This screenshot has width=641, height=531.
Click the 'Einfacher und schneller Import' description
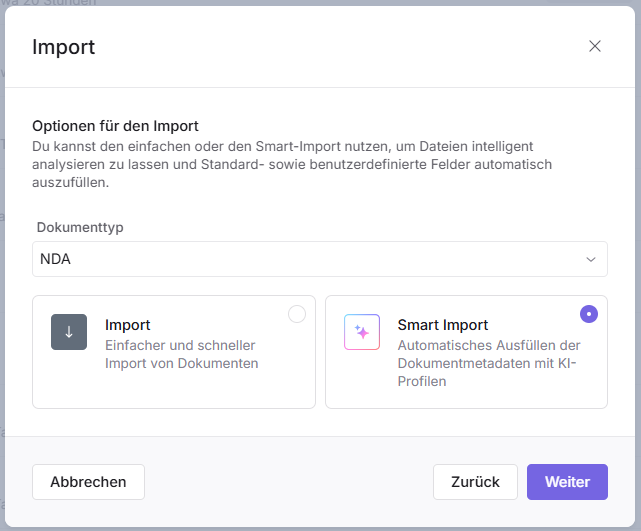click(181, 354)
